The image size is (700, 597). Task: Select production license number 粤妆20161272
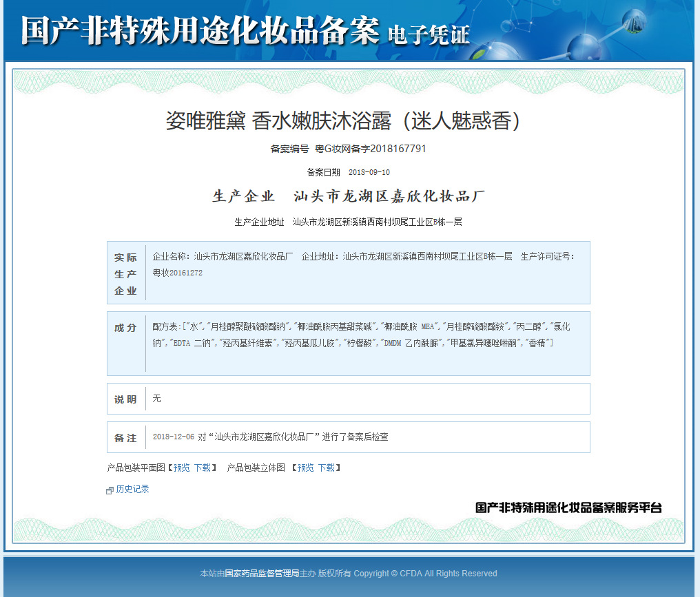point(177,273)
